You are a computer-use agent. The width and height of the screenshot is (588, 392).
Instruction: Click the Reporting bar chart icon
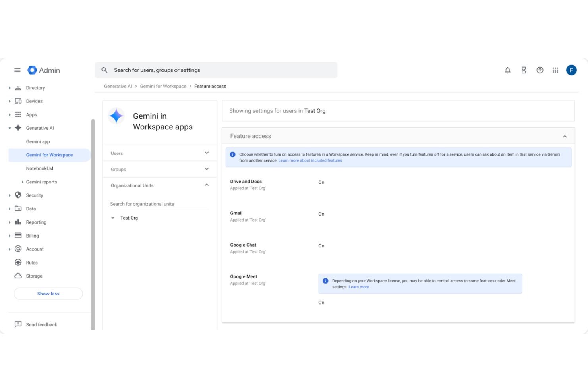point(18,222)
